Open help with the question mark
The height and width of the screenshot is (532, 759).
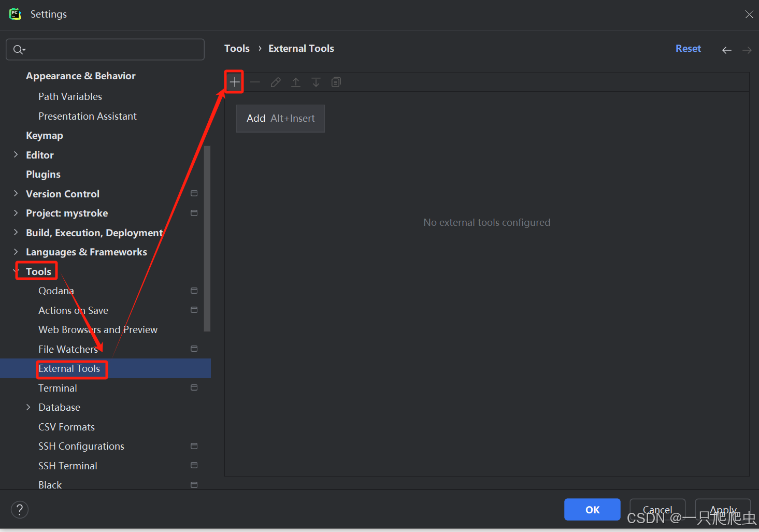click(20, 510)
